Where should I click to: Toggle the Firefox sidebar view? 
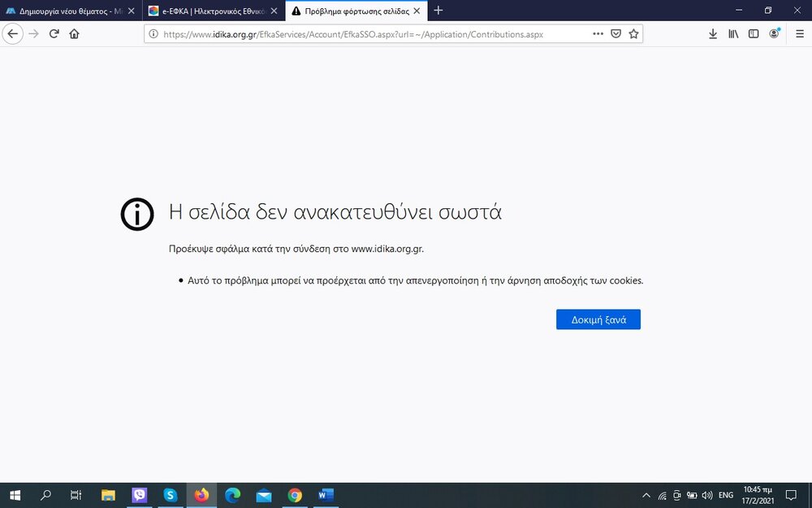point(754,34)
